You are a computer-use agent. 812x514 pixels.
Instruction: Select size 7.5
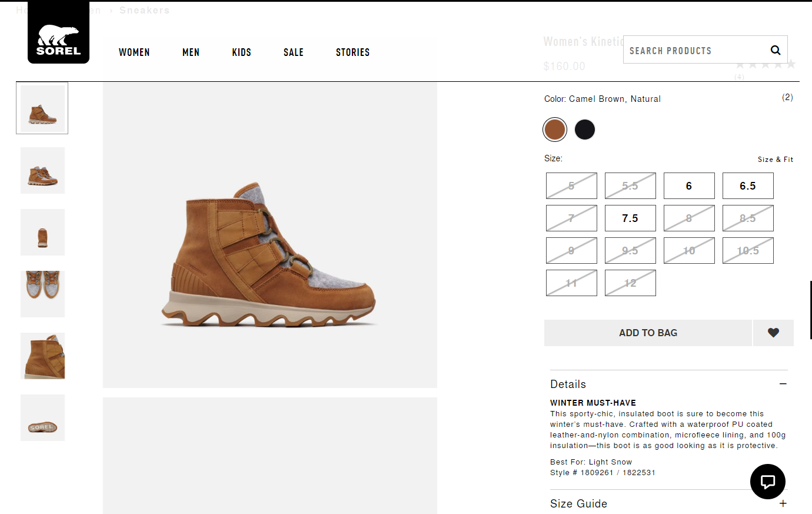[630, 218]
